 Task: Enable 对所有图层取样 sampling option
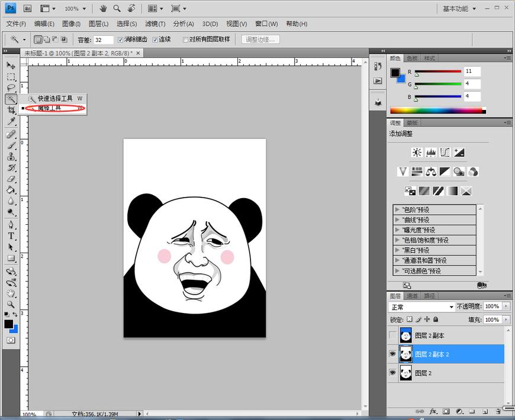tap(185, 39)
